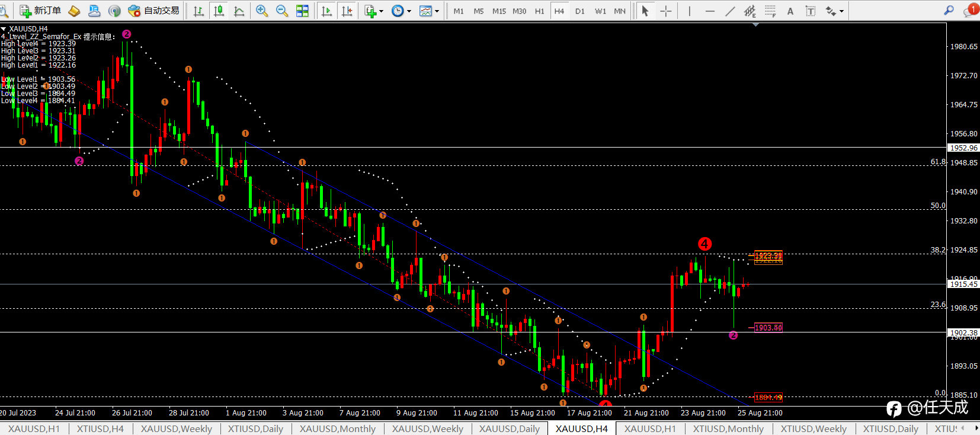This screenshot has height=435, width=980.
Task: Toggle the 自动交易 AutoTrading button
Action: 153,11
